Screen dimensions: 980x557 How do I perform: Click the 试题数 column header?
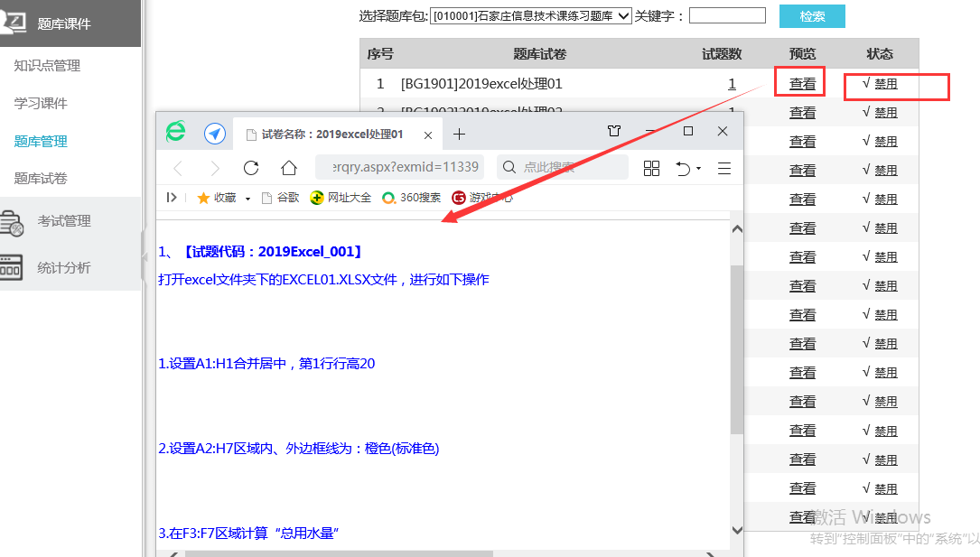coord(722,53)
